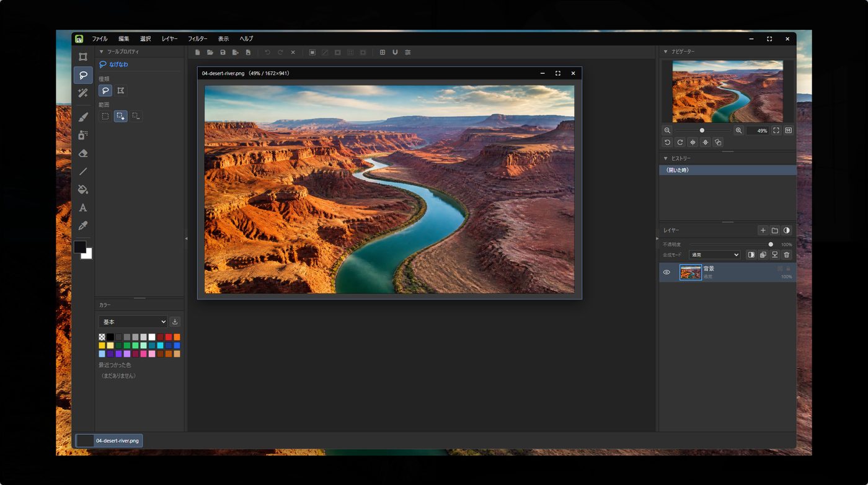
Task: Pick the red swatch in the color palette
Action: point(169,337)
